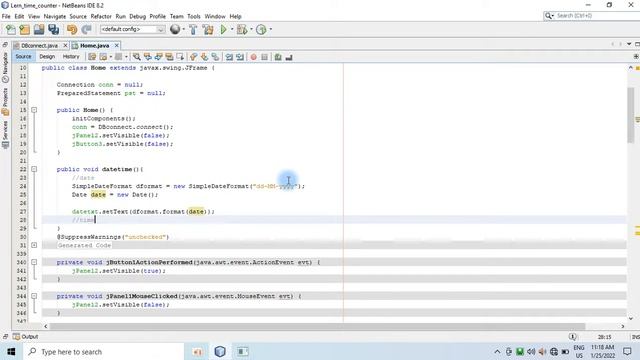Image resolution: width=640 pixels, height=360 pixels.
Task: Open the Projects side panel
Action: [5, 102]
